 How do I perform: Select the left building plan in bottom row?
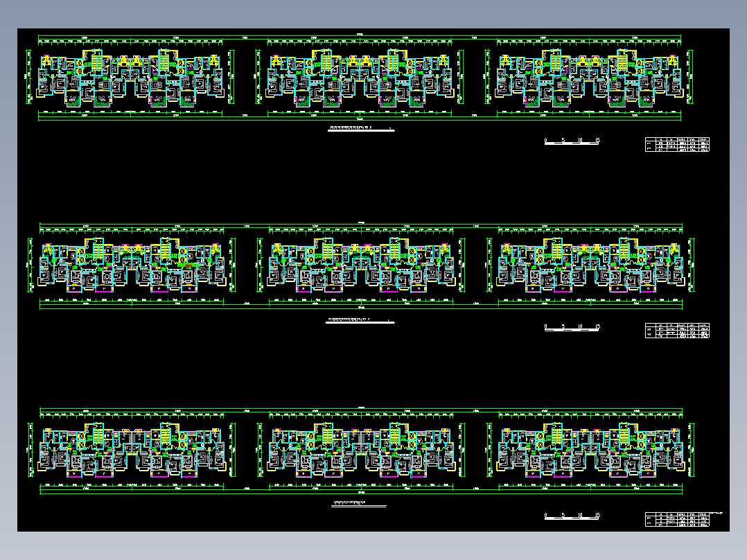tap(132, 450)
